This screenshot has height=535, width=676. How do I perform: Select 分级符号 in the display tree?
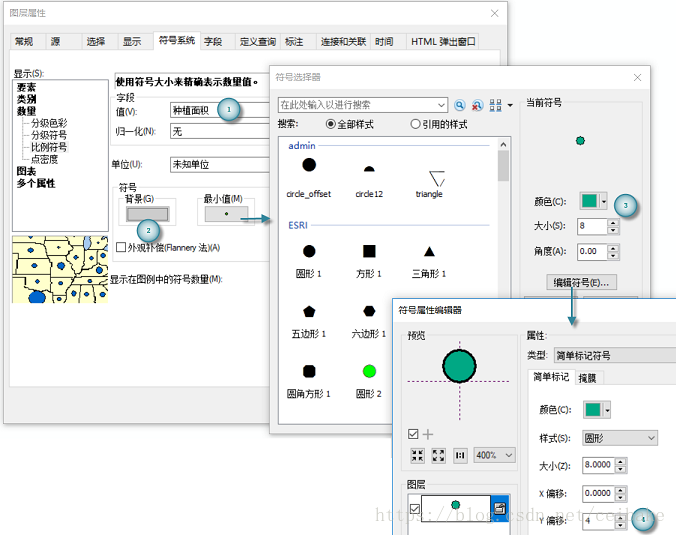(49, 135)
